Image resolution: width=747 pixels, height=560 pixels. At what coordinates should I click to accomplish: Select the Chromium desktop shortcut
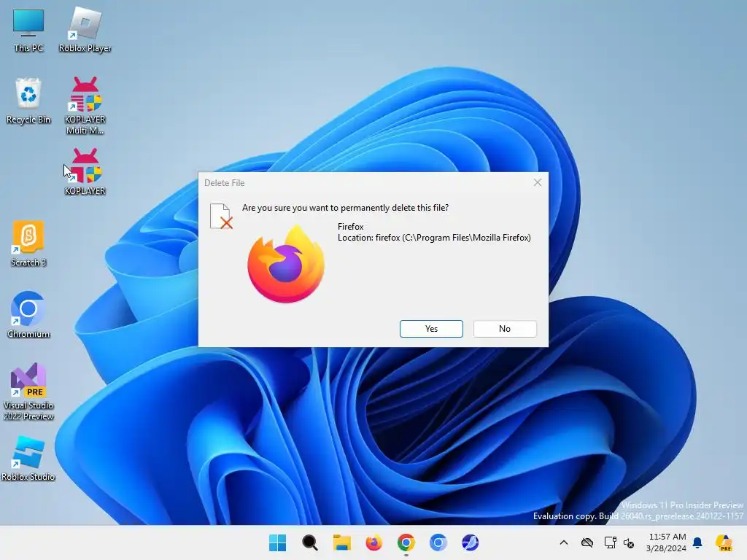(x=28, y=315)
